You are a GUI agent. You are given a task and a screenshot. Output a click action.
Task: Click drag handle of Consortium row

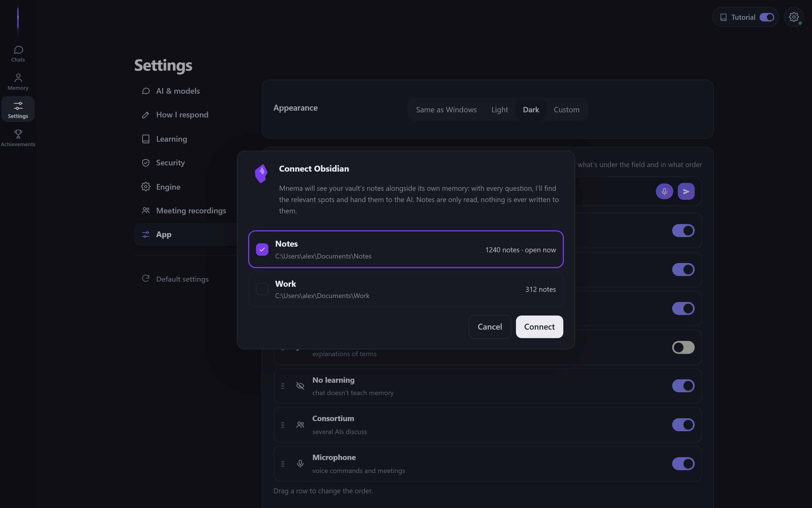pyautogui.click(x=283, y=425)
